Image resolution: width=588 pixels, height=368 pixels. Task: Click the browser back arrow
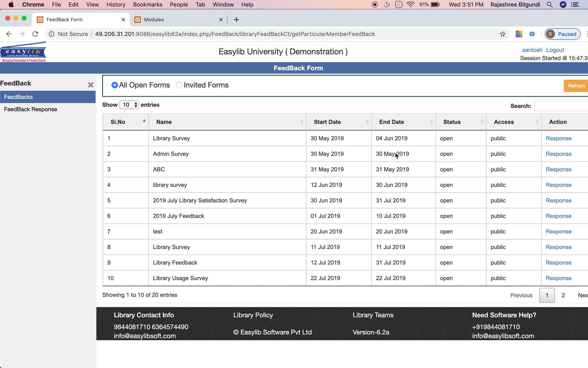[9, 34]
